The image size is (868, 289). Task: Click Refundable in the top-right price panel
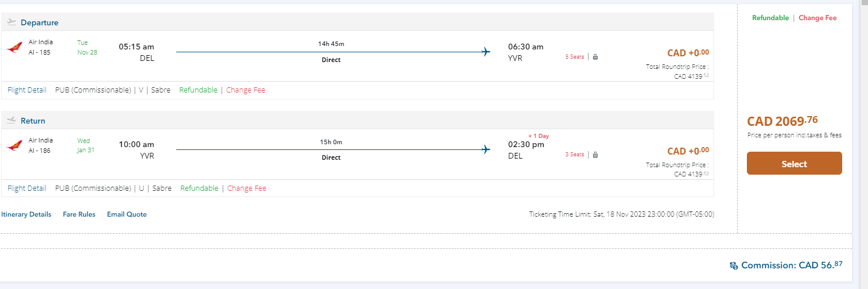[770, 18]
